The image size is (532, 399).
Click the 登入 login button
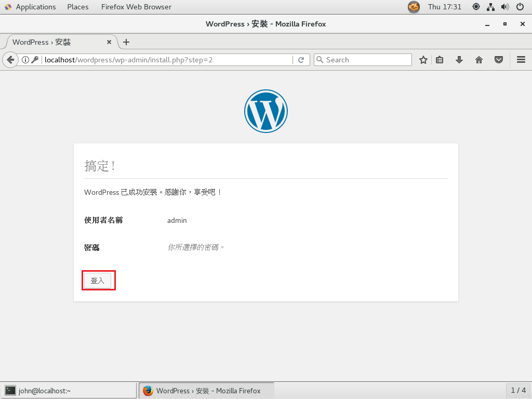click(97, 281)
